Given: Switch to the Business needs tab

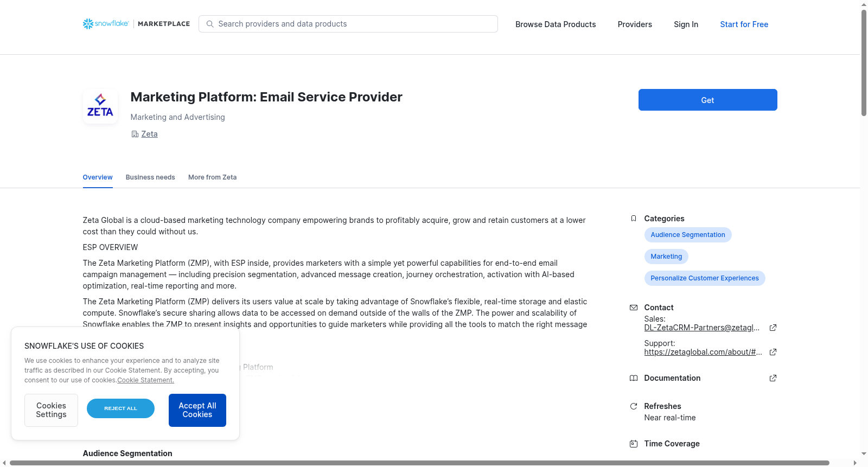Looking at the screenshot, I should tap(150, 177).
